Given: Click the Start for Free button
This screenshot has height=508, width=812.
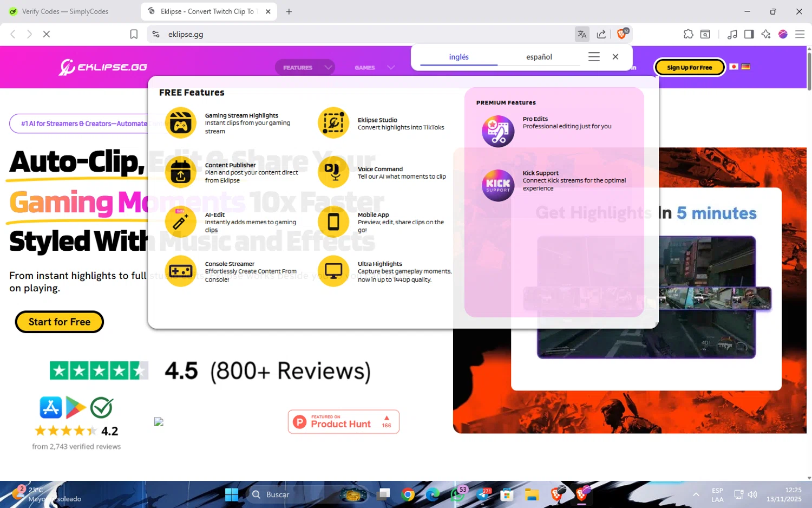Looking at the screenshot, I should [59, 322].
